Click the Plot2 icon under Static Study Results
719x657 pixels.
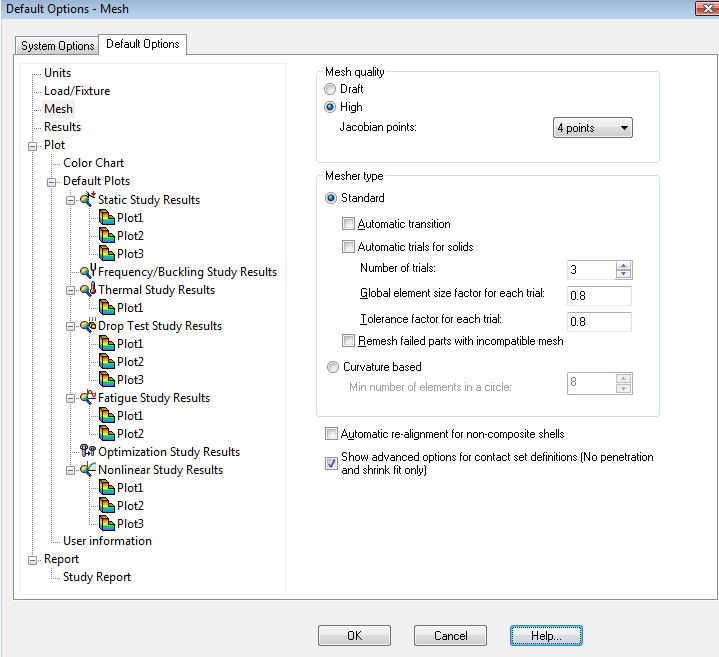[x=107, y=235]
